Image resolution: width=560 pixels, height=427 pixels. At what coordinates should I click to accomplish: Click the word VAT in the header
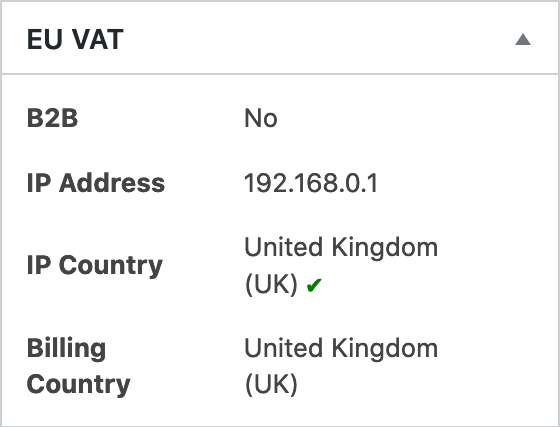pyautogui.click(x=98, y=39)
